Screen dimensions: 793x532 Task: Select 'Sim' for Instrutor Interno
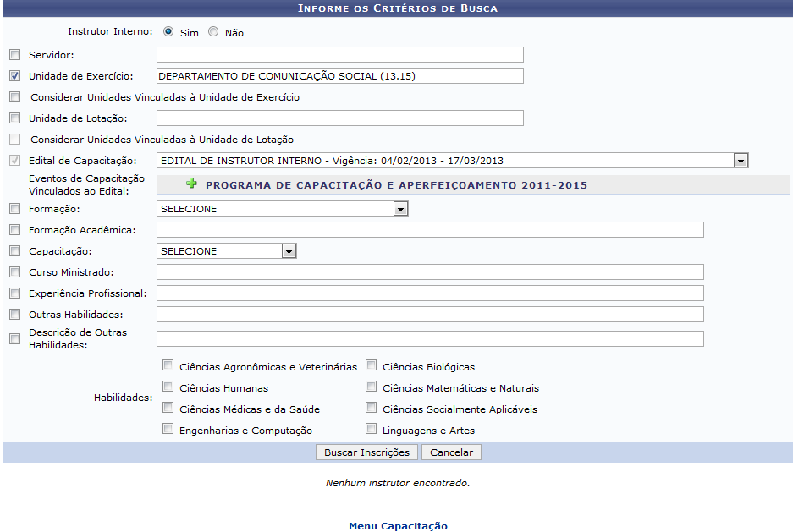point(168,32)
